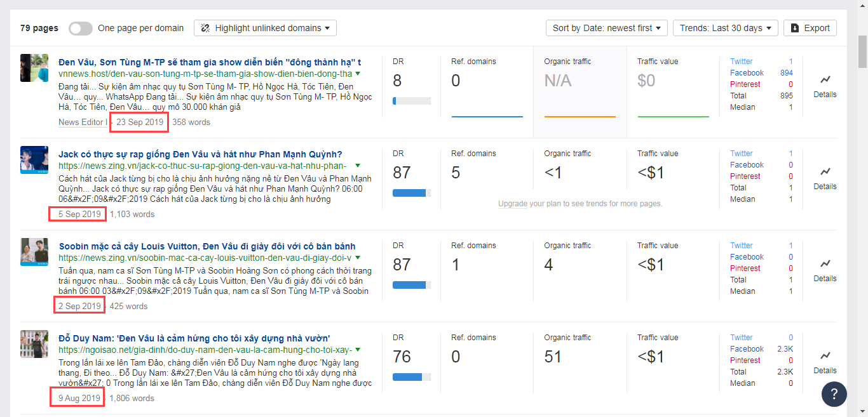Click News Editor author link
The image size is (868, 417).
(82, 122)
